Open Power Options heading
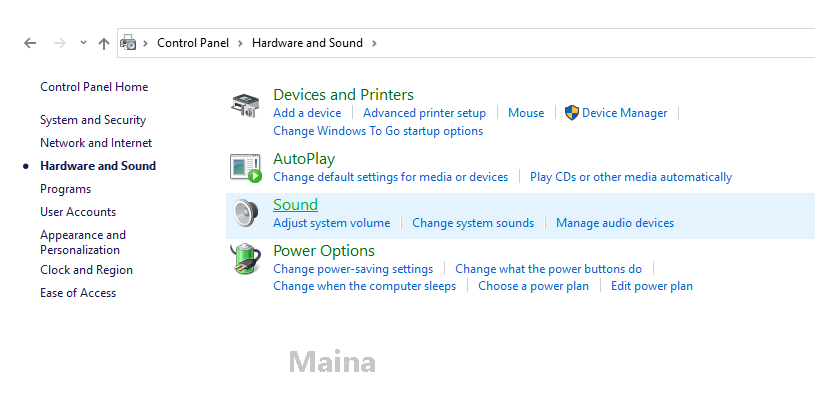Image resolution: width=840 pixels, height=413 pixels. click(x=324, y=251)
